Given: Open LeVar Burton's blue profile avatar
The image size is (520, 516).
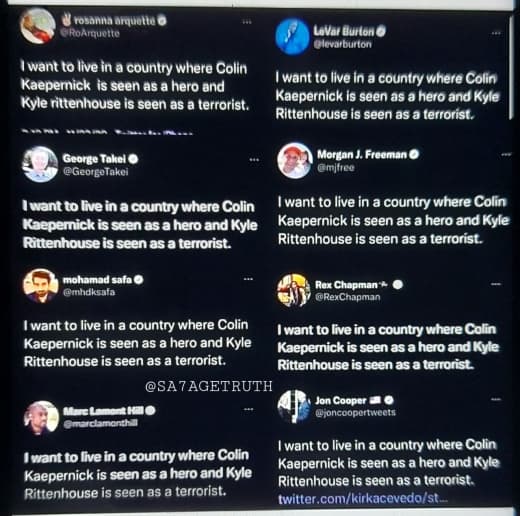Looking at the screenshot, I should (292, 36).
